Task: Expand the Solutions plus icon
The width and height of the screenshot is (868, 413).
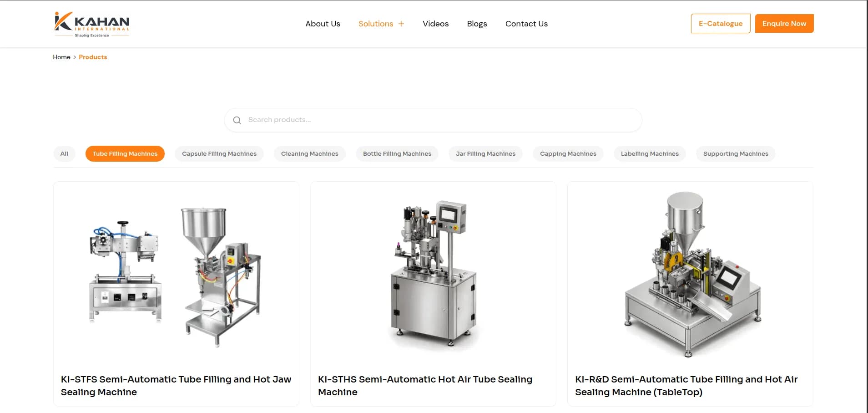Action: [401, 24]
